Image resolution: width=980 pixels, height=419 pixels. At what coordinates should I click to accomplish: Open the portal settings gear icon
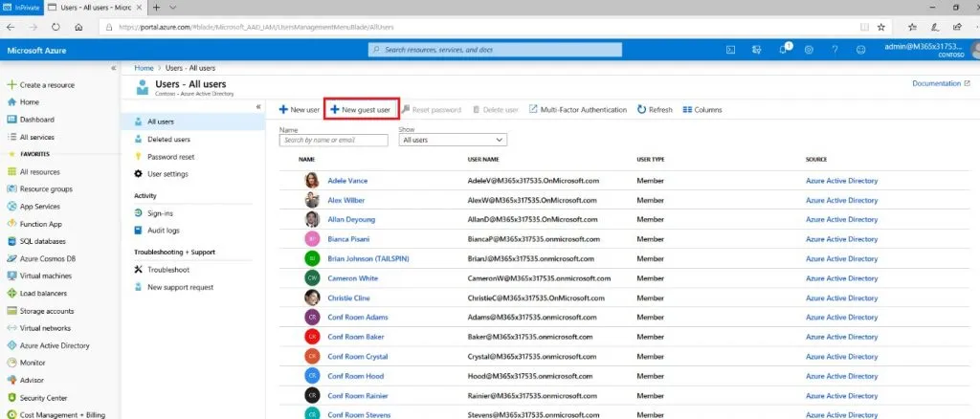coord(809,50)
